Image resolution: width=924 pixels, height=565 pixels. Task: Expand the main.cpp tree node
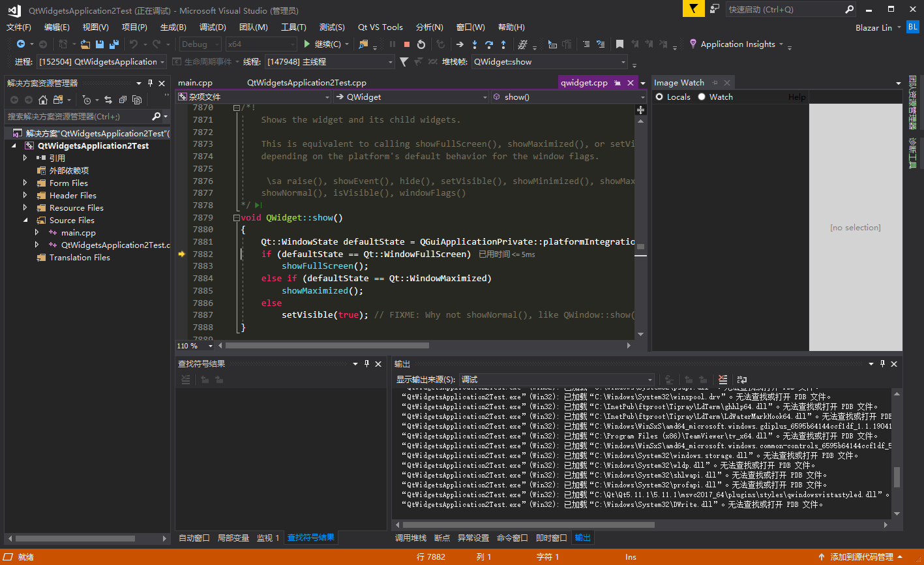point(37,232)
